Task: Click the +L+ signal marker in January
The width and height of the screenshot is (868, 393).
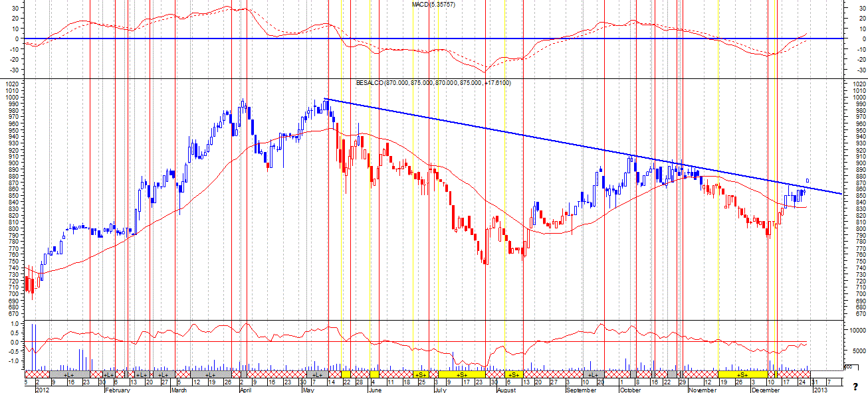Action: coord(69,374)
